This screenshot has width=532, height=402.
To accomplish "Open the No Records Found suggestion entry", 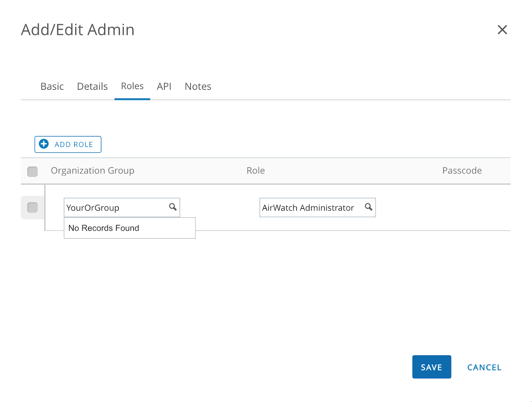I will (103, 228).
